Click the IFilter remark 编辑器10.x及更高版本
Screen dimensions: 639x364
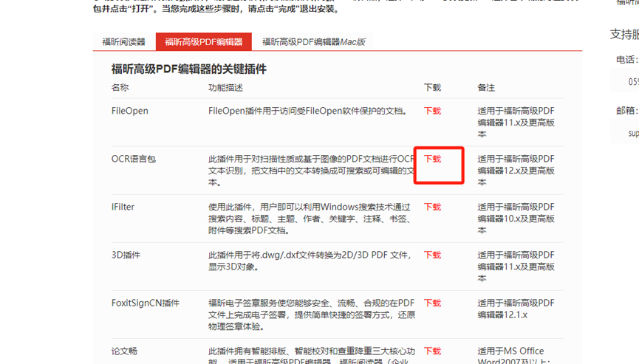point(516,224)
